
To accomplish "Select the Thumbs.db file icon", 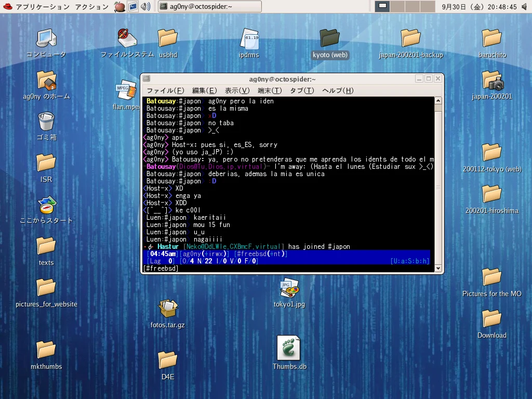I will click(x=289, y=348).
